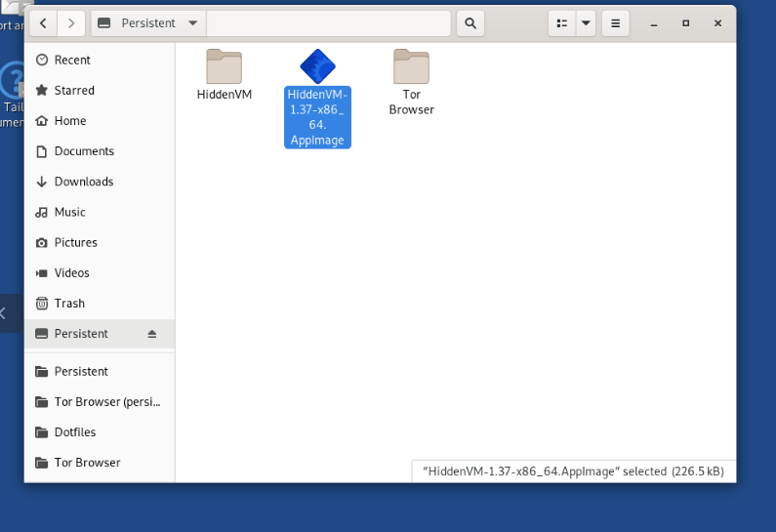The width and height of the screenshot is (776, 532).
Task: Click the empty path bar field
Action: pos(329,23)
